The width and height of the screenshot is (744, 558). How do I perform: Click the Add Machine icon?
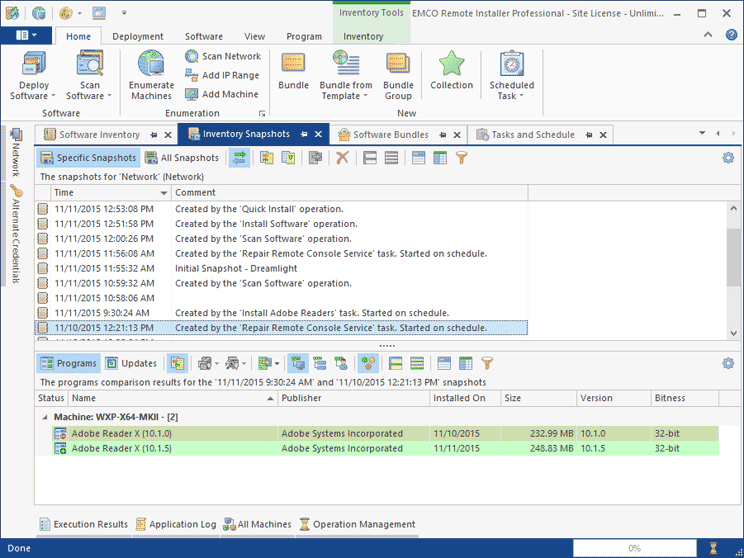pos(193,94)
